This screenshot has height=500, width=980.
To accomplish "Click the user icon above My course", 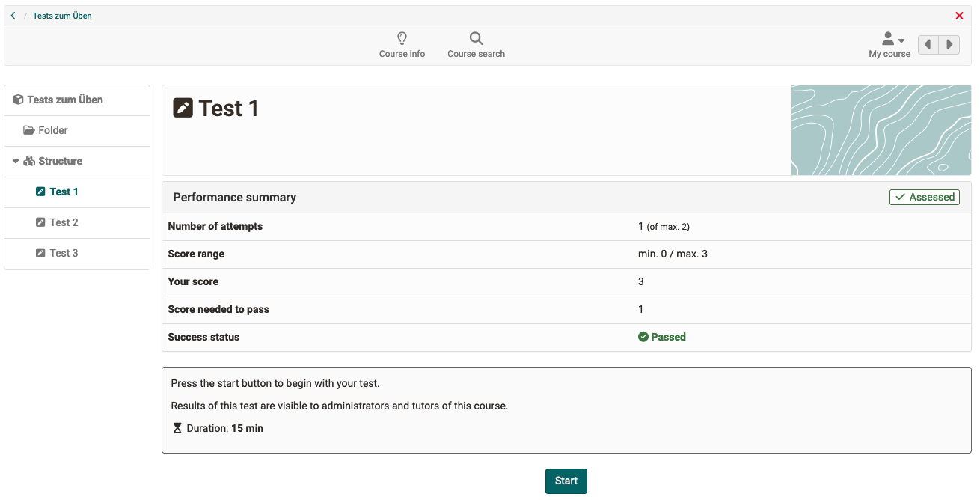I will point(886,37).
